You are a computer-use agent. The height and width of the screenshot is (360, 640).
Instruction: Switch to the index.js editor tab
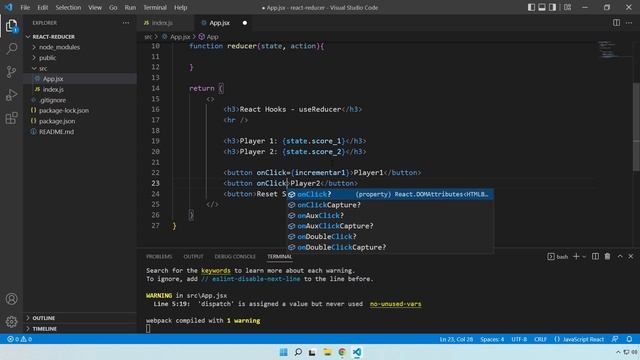pos(162,23)
